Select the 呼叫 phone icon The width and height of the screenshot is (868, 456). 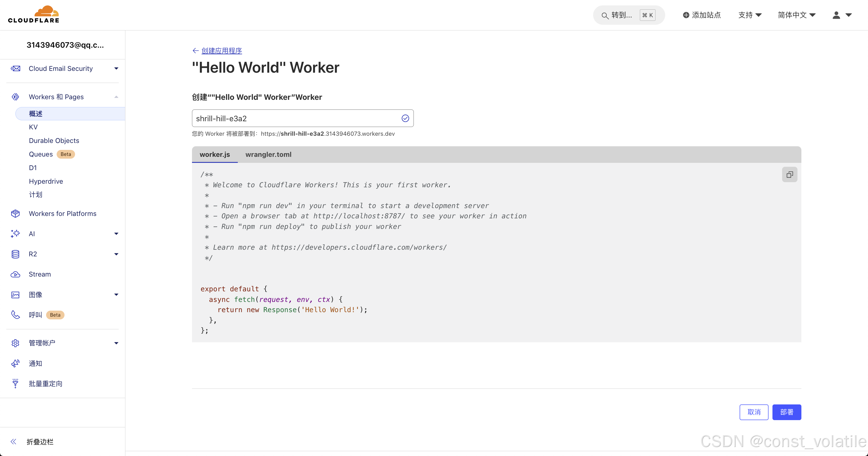click(15, 314)
